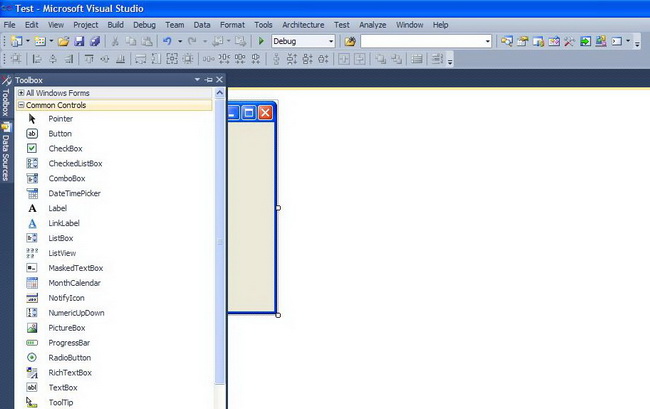Click the blue Undo arrow icon

click(x=167, y=41)
